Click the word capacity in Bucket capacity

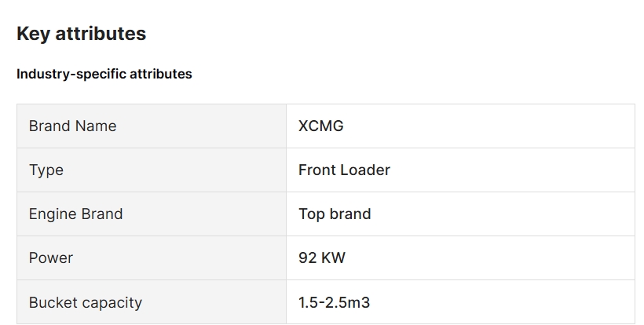point(112,303)
